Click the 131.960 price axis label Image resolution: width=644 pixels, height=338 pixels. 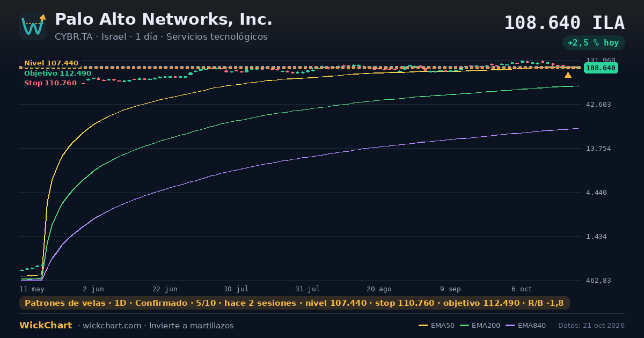(x=601, y=60)
